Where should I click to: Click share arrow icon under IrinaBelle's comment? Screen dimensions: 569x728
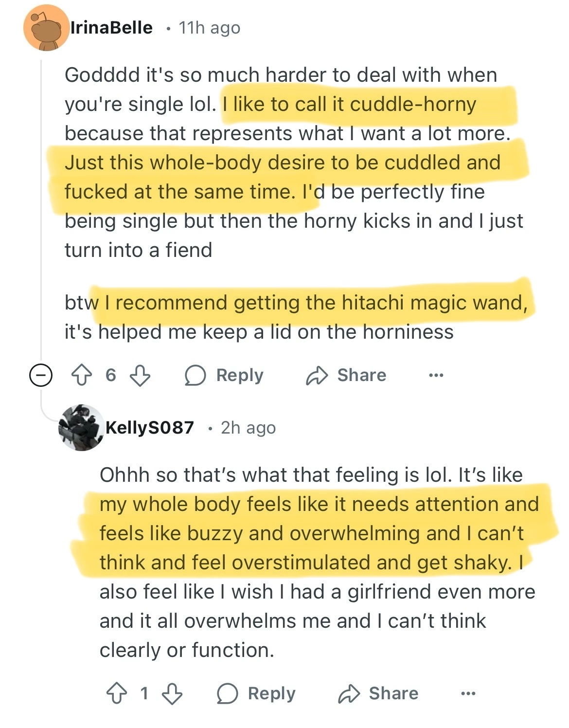[x=317, y=376]
